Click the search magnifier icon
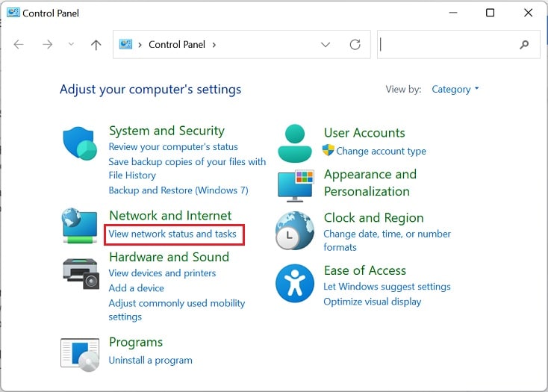Viewport: 548px width, 392px height. [x=524, y=44]
